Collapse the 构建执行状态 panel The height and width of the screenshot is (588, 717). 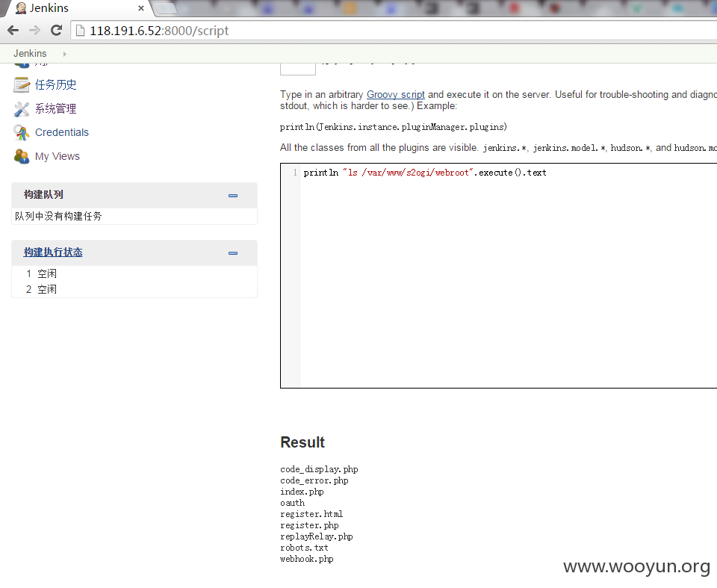[233, 253]
